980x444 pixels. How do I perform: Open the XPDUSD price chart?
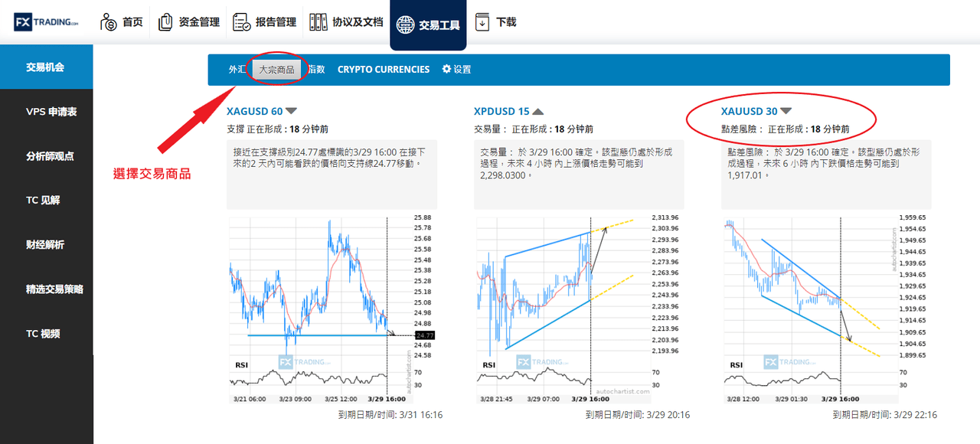[579, 309]
